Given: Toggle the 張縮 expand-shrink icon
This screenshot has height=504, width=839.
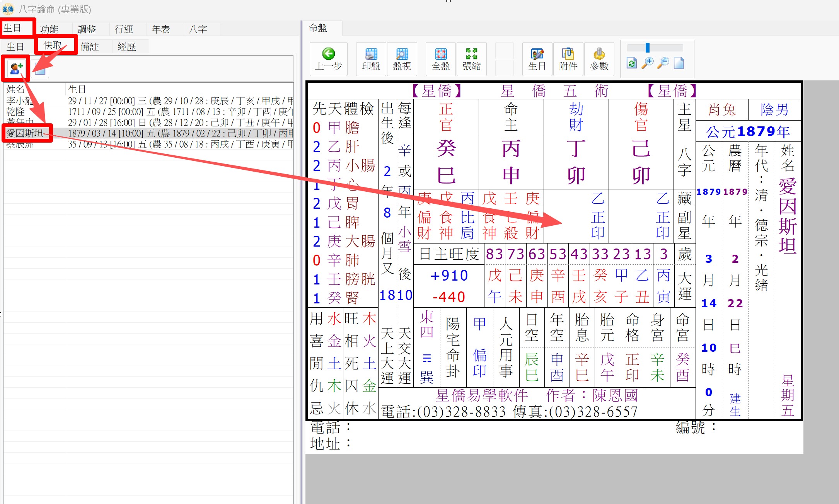Looking at the screenshot, I should (x=471, y=59).
